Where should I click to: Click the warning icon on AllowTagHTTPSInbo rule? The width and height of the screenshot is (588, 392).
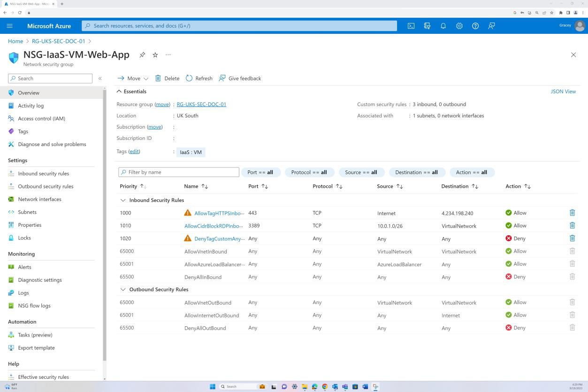[188, 213]
